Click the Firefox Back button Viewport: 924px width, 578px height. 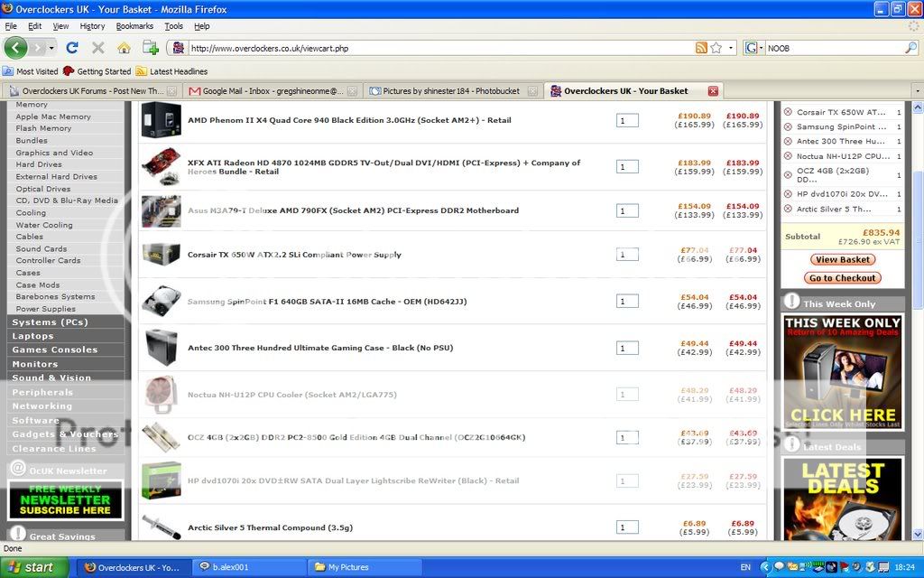point(15,48)
